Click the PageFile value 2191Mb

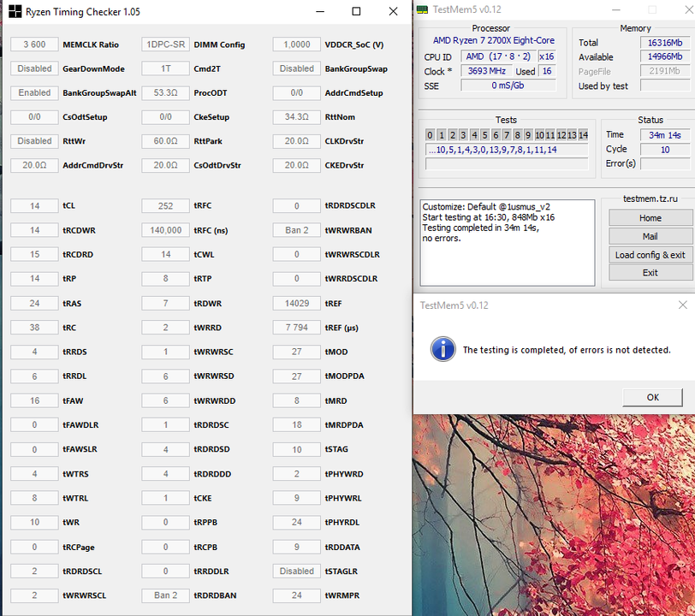665,71
